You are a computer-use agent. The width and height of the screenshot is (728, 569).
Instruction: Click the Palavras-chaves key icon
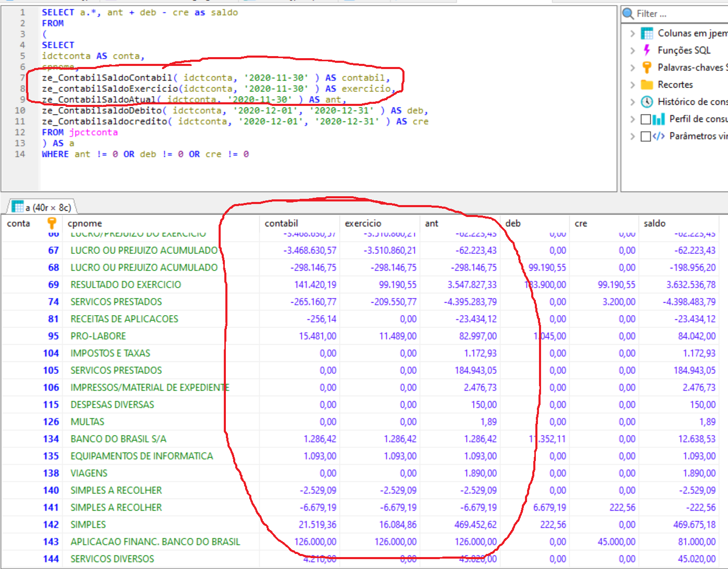[x=647, y=67]
